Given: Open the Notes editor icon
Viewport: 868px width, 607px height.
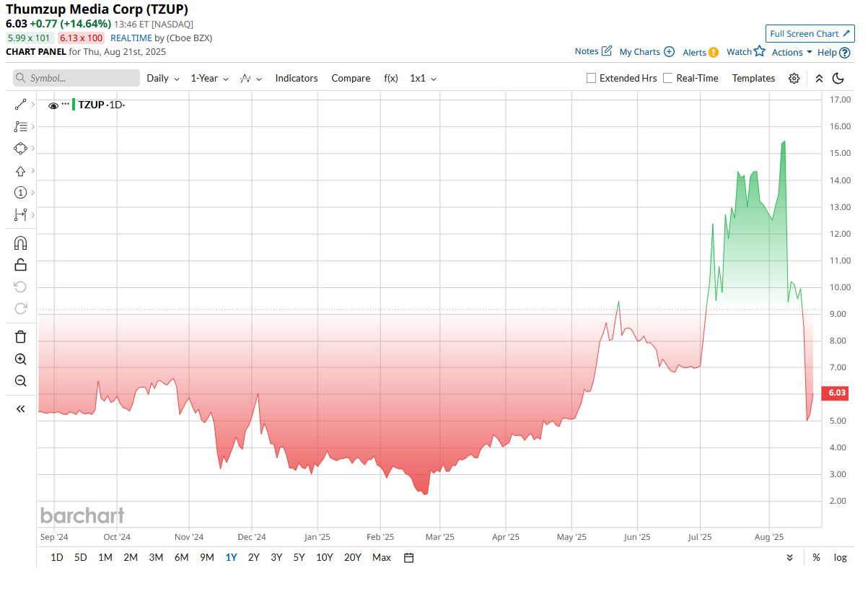Looking at the screenshot, I should [x=607, y=51].
